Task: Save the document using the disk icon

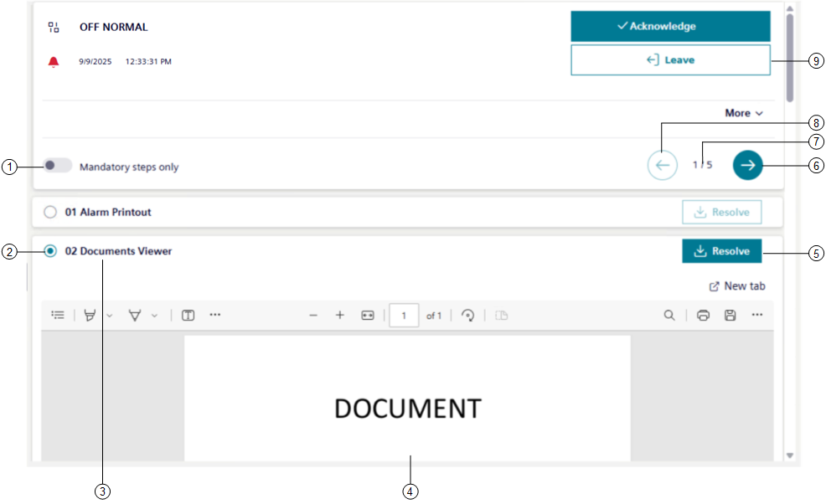Action: coord(730,316)
